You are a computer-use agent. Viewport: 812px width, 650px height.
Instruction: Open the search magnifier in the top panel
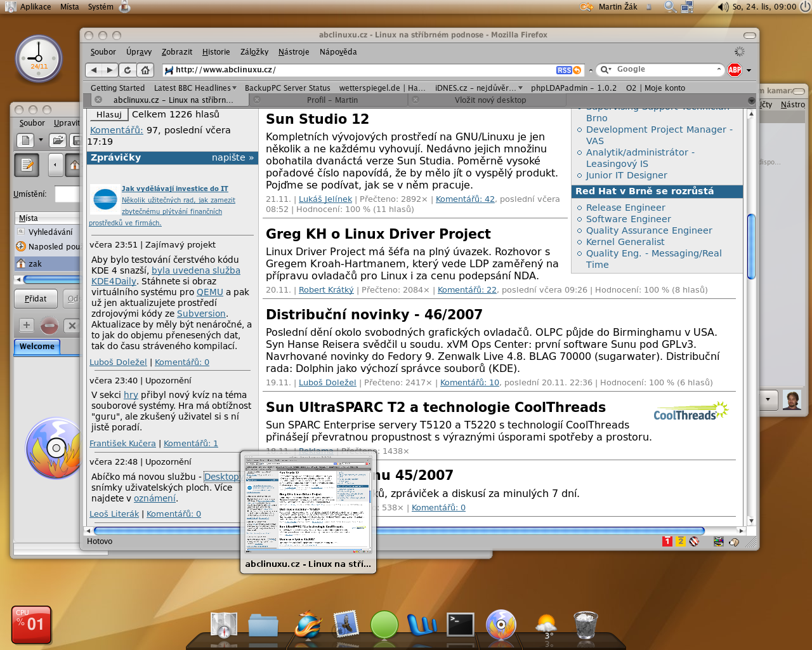[x=670, y=6]
